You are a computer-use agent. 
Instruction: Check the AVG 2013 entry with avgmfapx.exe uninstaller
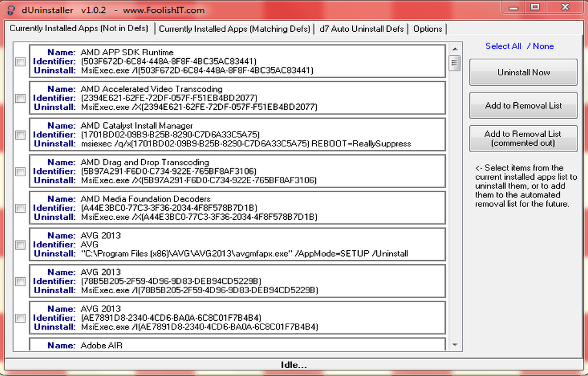click(20, 245)
